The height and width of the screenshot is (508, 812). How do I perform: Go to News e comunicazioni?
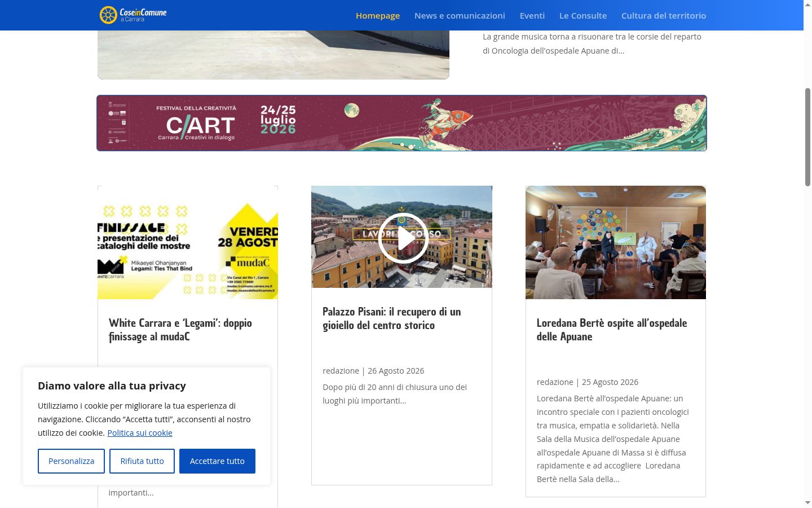point(460,15)
